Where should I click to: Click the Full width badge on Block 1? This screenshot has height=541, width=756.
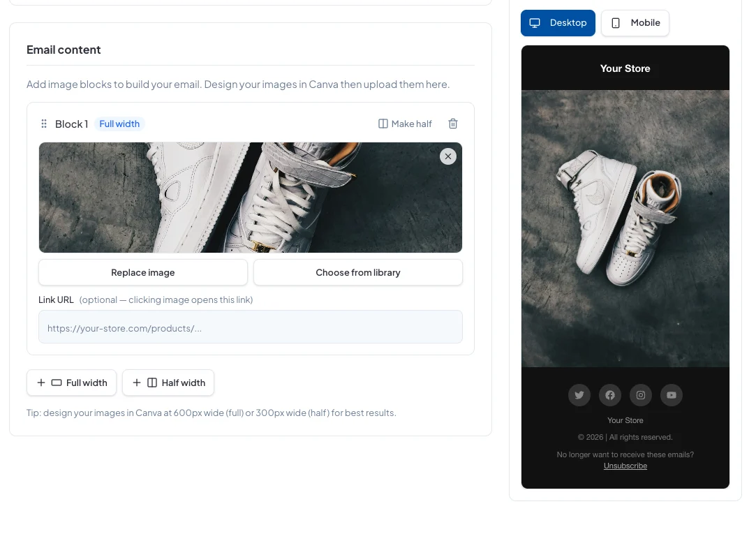click(119, 124)
